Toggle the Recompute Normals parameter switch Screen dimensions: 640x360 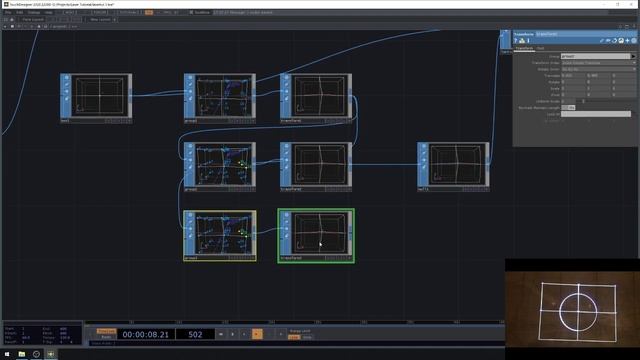568,108
